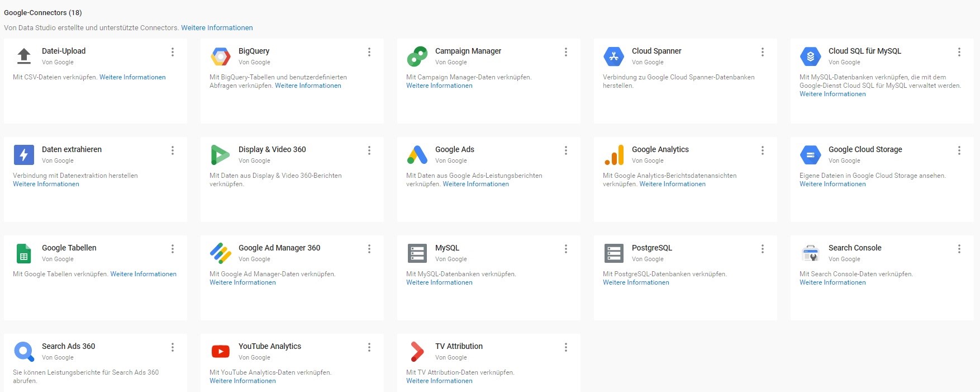980x392 pixels.
Task: Click the Search Ads 360 description text
Action: (x=86, y=376)
